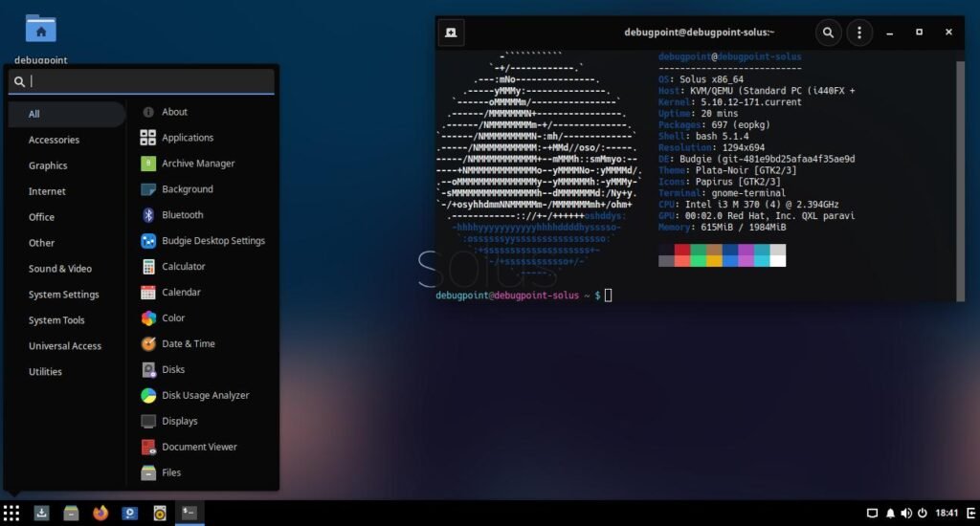Open Files app icon in menu
Screen dimensions: 980x526
pyautogui.click(x=148, y=472)
